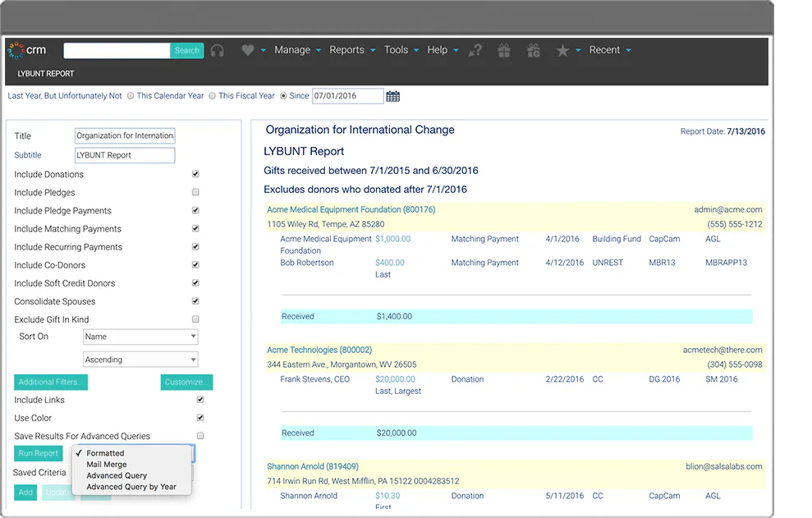Viewport: 812px width, 518px height.
Task: Enable the Include Pledges checkbox
Action: pyautogui.click(x=195, y=192)
